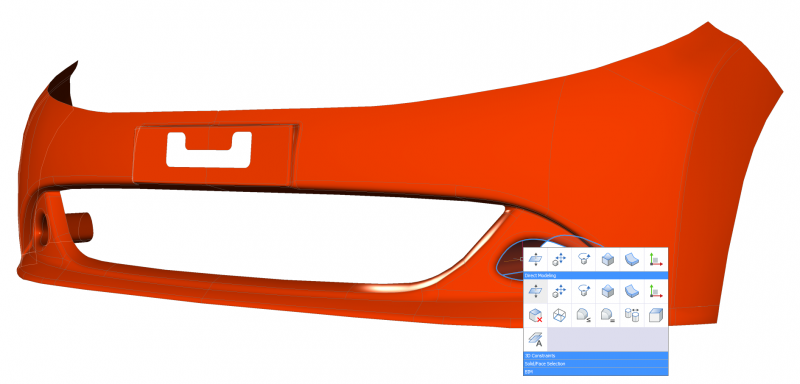Click the wireframe shell cube icon

559,315
